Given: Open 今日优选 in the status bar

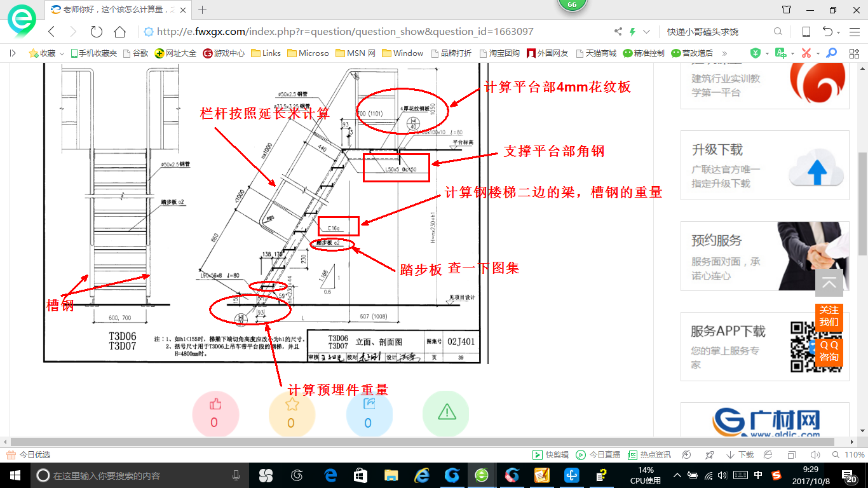Looking at the screenshot, I should (x=29, y=455).
